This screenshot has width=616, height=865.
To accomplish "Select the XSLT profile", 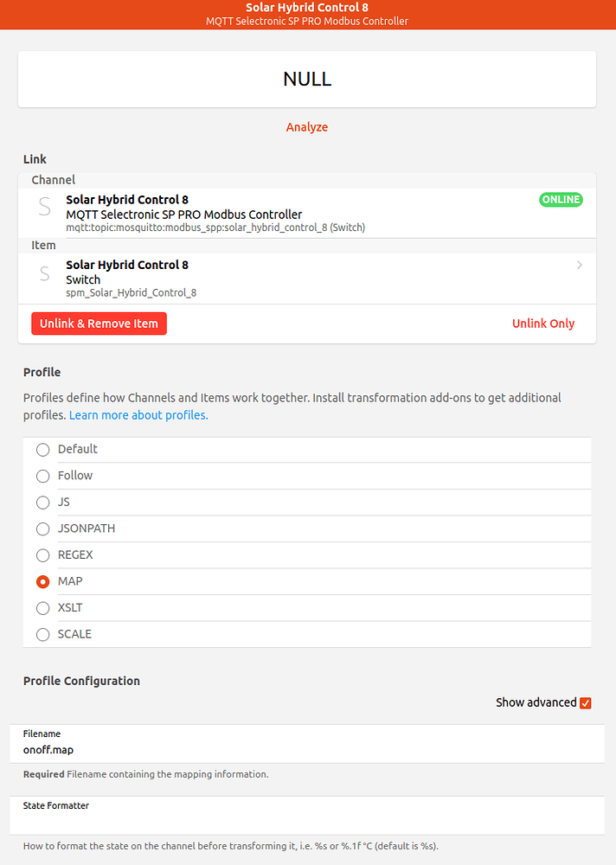I will coord(42,608).
